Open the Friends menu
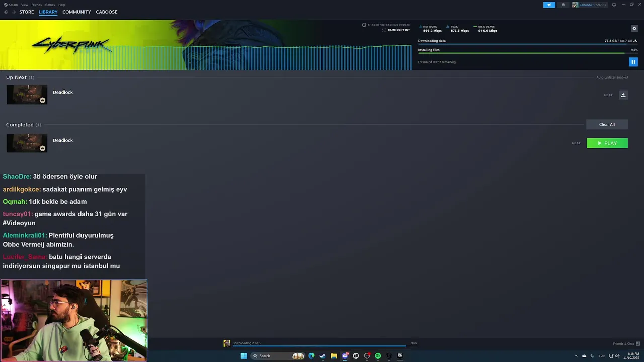The width and height of the screenshot is (644, 362). pyautogui.click(x=37, y=5)
